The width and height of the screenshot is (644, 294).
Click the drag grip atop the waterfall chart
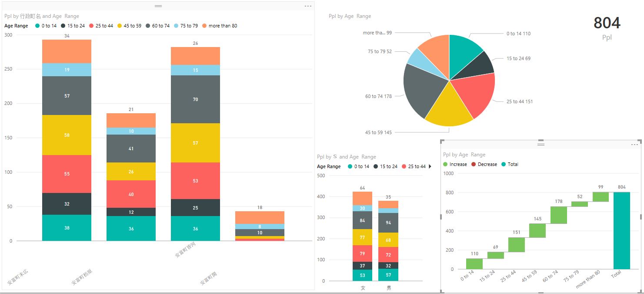coord(541,144)
